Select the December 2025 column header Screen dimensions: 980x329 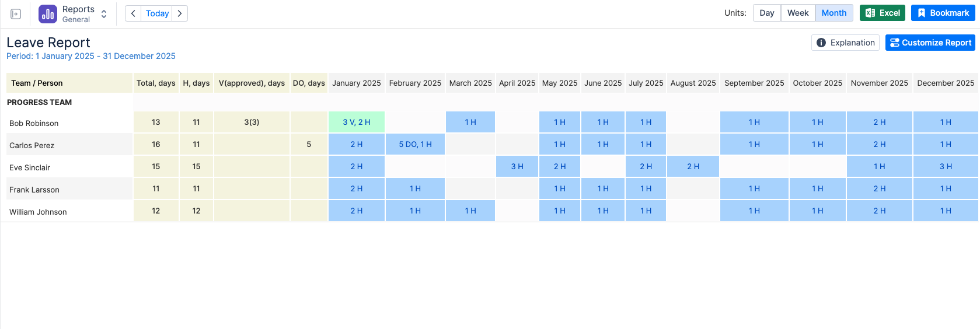946,83
